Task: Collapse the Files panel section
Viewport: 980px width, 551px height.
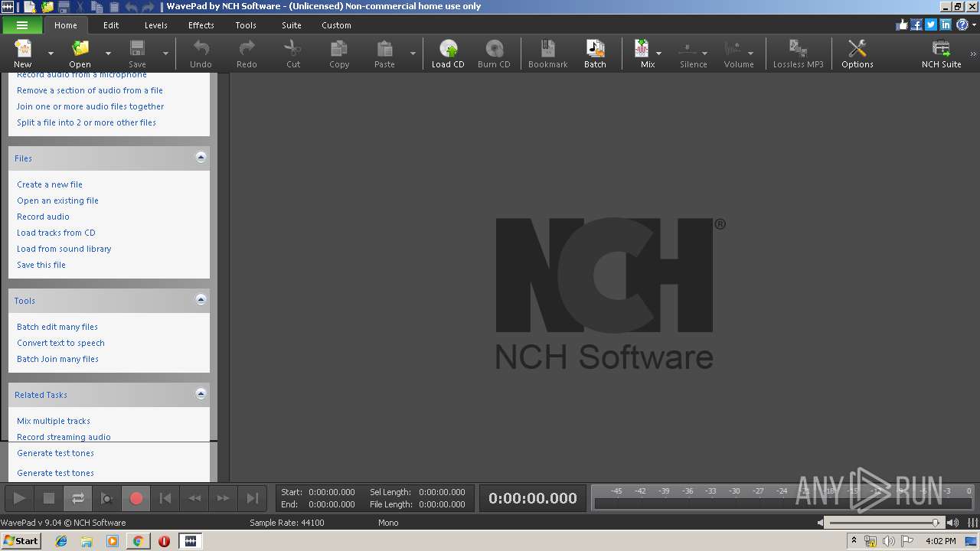Action: (x=201, y=158)
